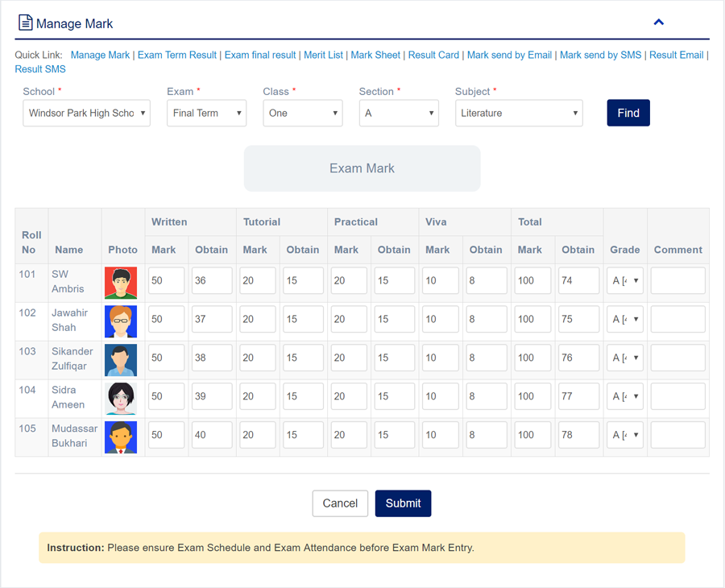The width and height of the screenshot is (725, 588).
Task: Click the Manage Mark document icon
Action: coord(25,23)
